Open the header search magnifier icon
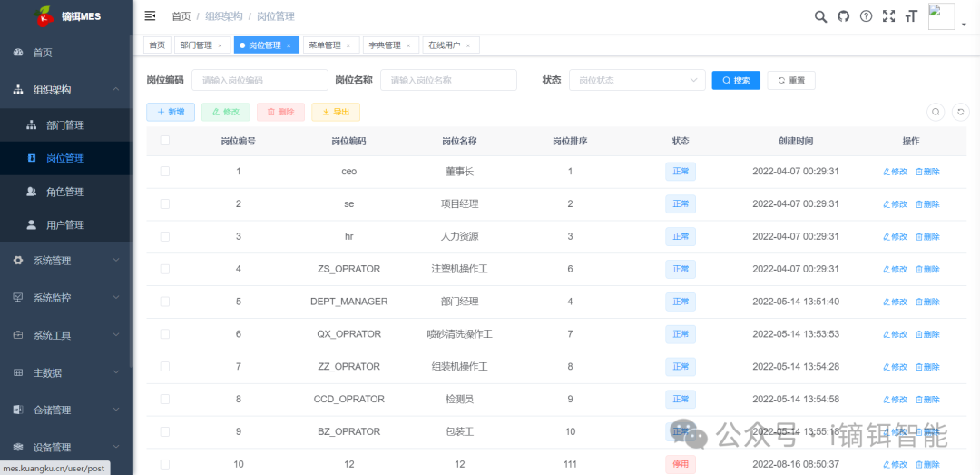 [x=820, y=16]
